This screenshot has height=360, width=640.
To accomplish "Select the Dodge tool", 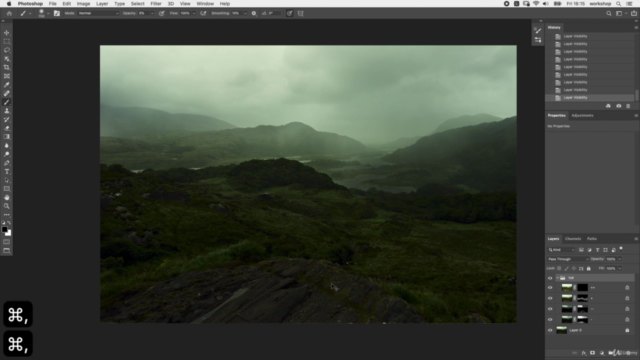I will pyautogui.click(x=7, y=154).
